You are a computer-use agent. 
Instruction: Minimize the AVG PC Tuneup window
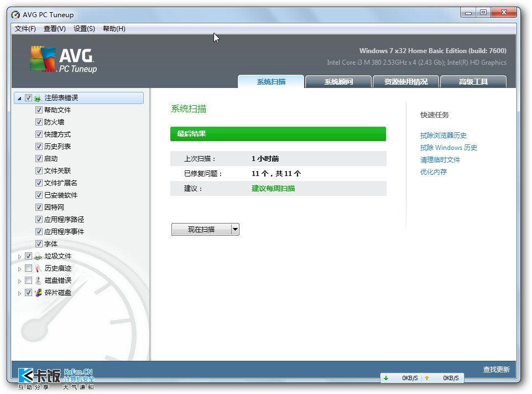point(468,13)
